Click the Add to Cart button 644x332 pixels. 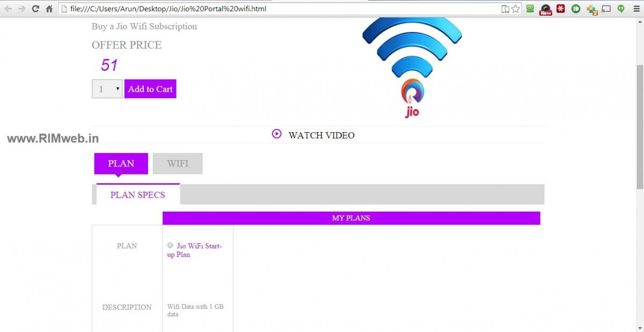pos(150,89)
